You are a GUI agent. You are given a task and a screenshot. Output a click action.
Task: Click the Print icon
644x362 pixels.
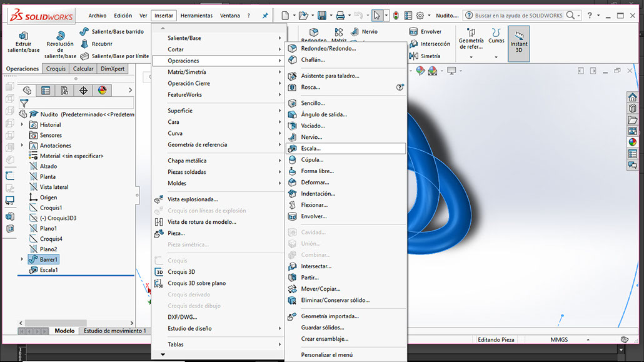(x=340, y=16)
